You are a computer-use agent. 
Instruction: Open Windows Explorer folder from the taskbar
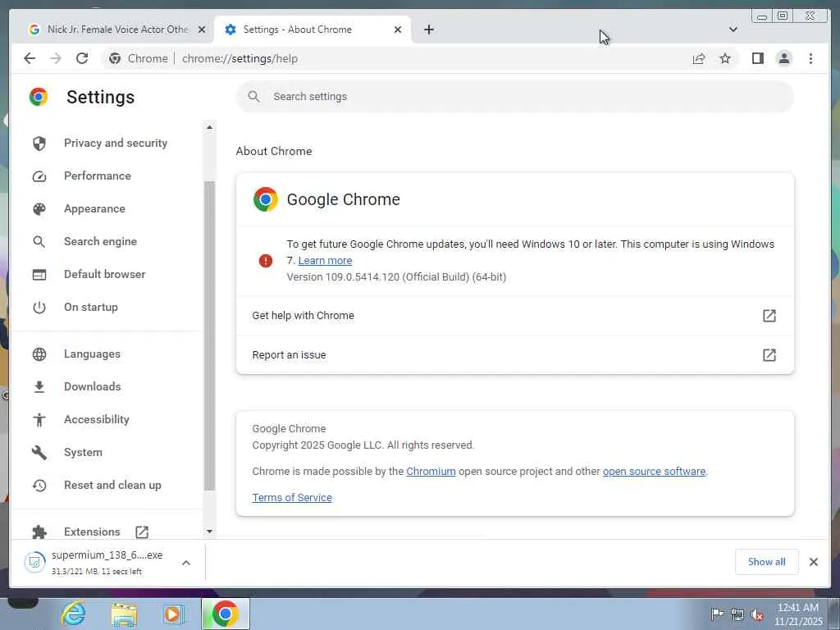point(125,614)
